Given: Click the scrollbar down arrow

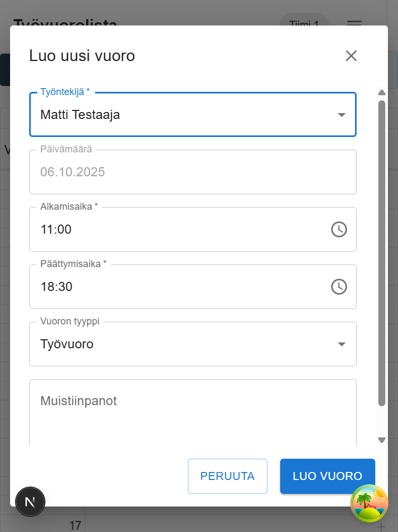Looking at the screenshot, I should (x=382, y=440).
